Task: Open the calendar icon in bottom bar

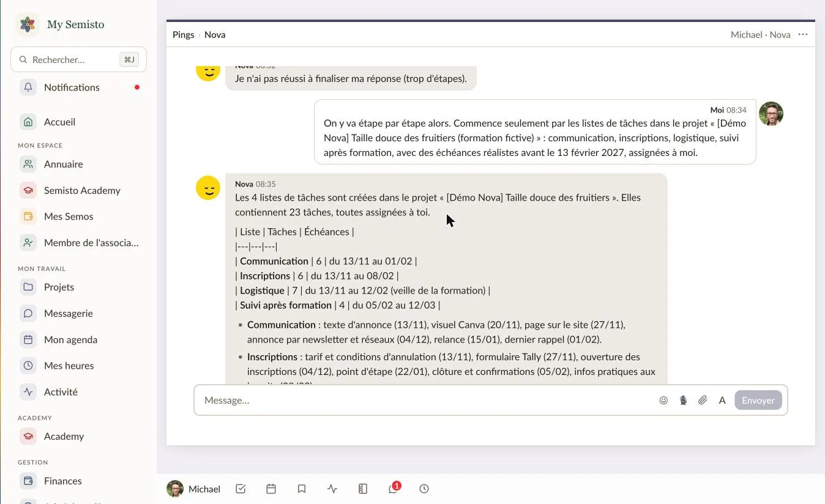Action: [x=271, y=489]
